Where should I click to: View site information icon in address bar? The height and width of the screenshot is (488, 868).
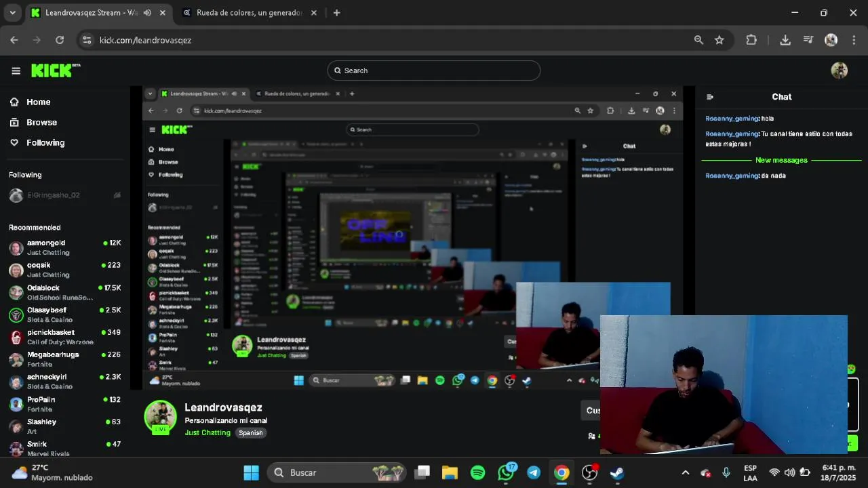(x=86, y=40)
